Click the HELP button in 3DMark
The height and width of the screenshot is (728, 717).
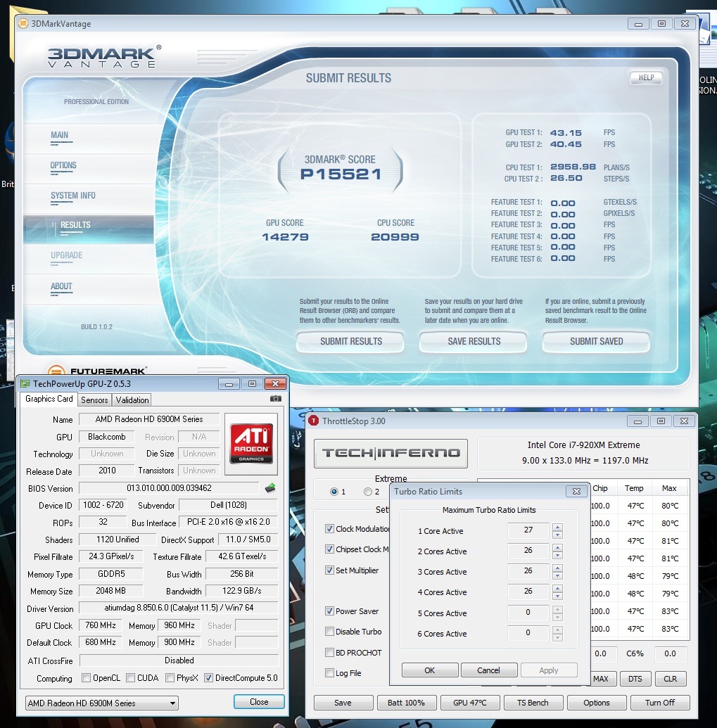[646, 77]
